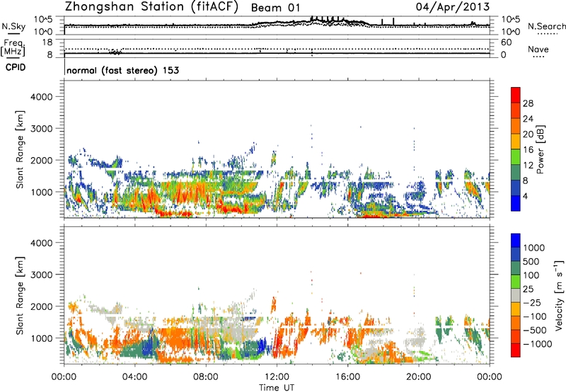Screen dimensions: 566x392
Task: Pick the bottom blue segment of Power color bar
Action: pos(516,203)
